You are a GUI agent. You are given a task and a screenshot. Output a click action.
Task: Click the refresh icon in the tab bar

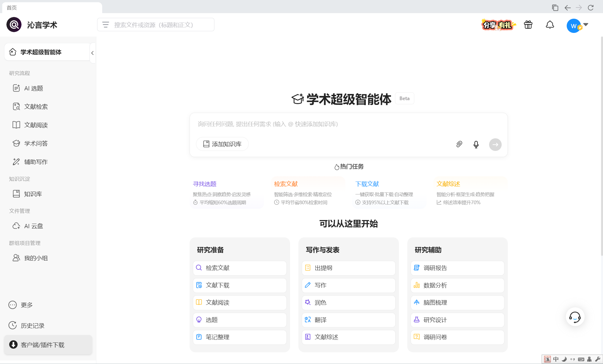tap(591, 8)
